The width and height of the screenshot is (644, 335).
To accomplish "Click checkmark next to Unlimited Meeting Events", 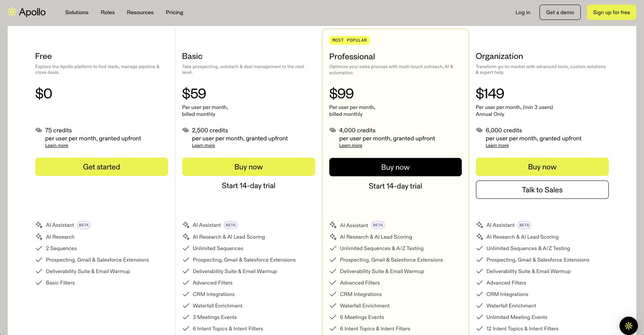I will click(x=479, y=317).
